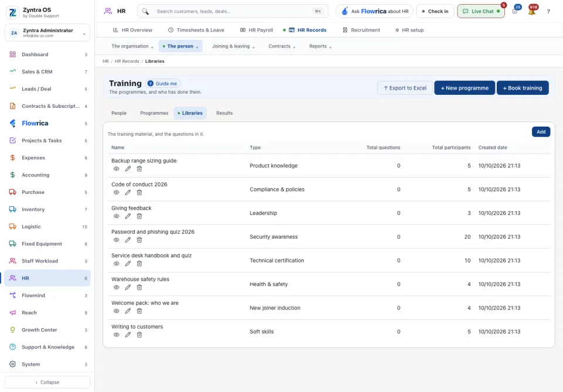The image size is (563, 392).
Task: Edit Service desk handbook and quiz
Action: [128, 264]
